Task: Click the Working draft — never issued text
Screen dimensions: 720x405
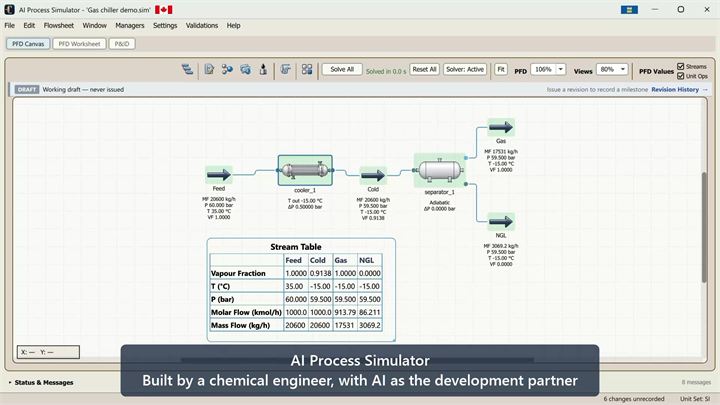Action: pos(83,90)
